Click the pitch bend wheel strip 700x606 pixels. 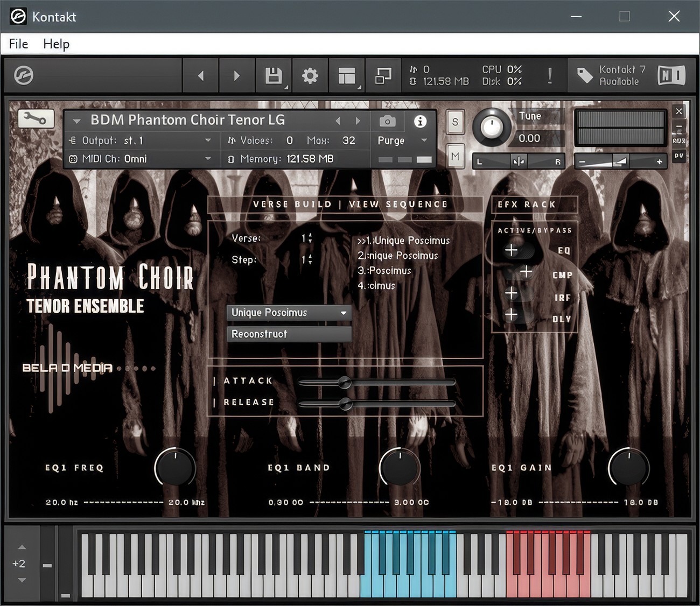[47, 564]
